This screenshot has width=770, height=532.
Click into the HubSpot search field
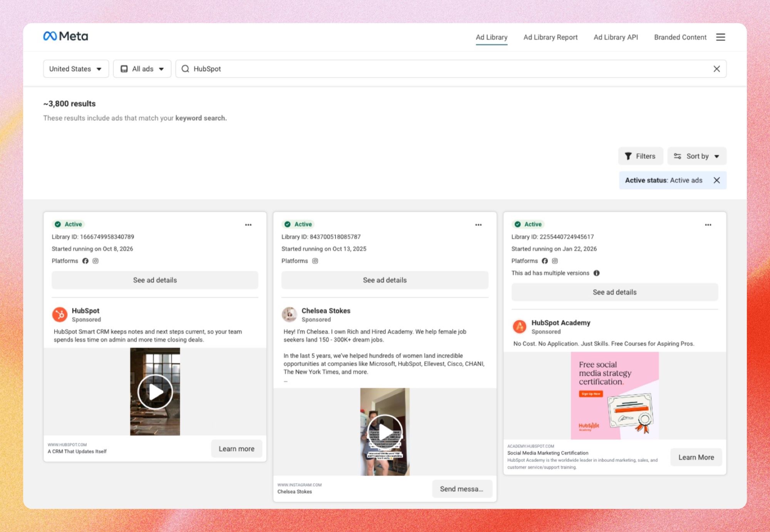click(x=451, y=69)
